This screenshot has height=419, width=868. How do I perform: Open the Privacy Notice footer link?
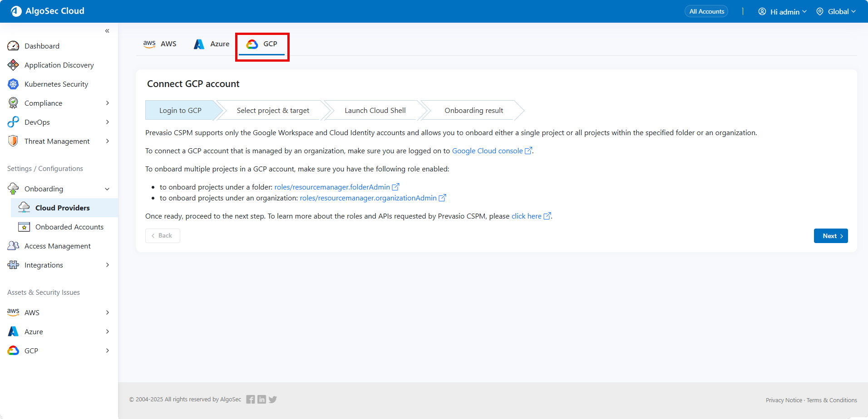coord(784,400)
